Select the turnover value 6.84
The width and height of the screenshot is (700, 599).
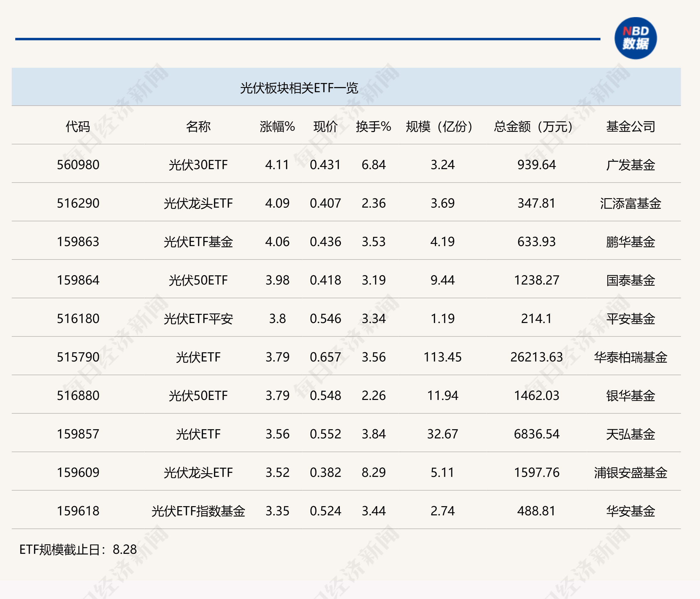coord(373,165)
